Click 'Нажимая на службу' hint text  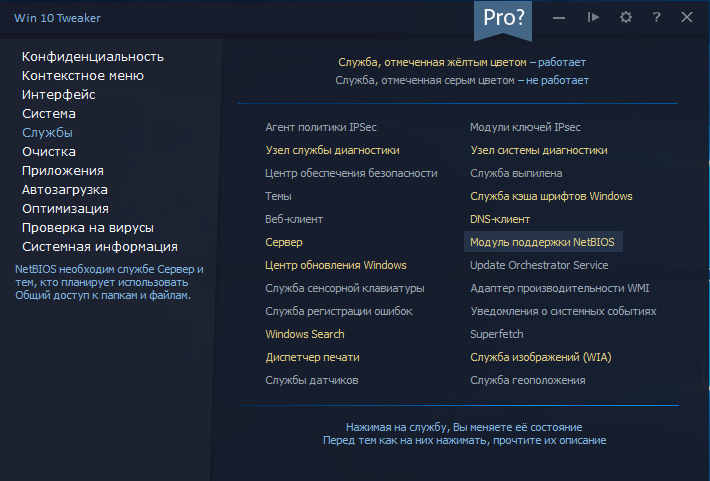[464, 427]
